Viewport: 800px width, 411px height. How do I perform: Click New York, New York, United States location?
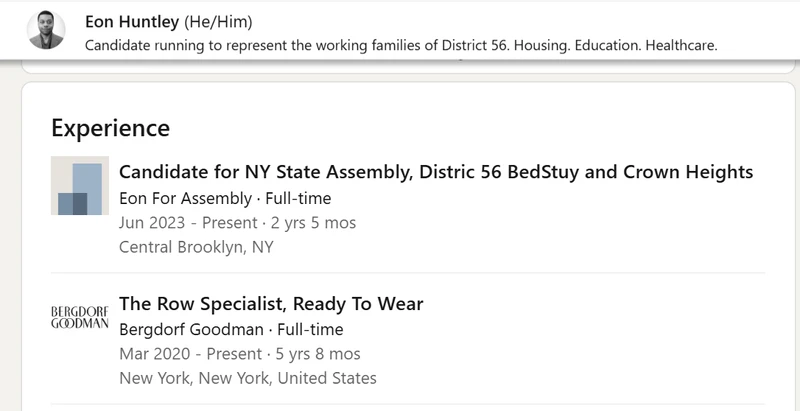[247, 378]
